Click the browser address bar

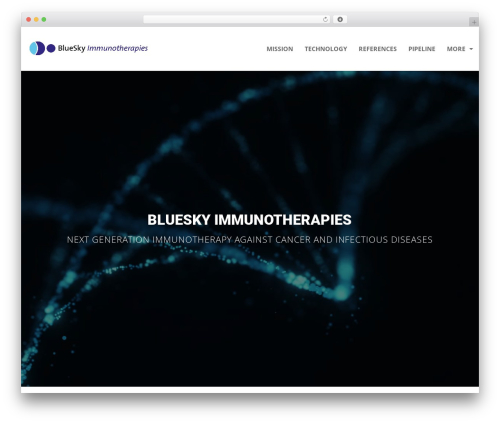coord(237,20)
